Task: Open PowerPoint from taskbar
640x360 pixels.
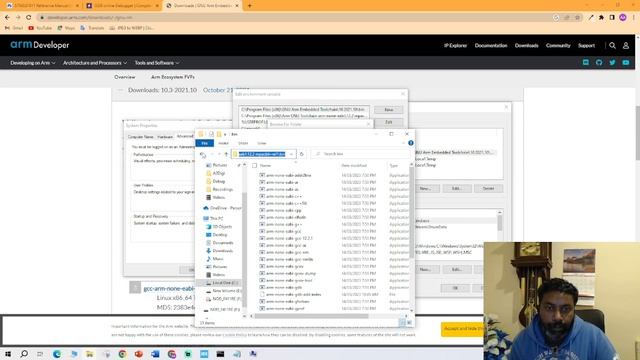Action: [139, 354]
